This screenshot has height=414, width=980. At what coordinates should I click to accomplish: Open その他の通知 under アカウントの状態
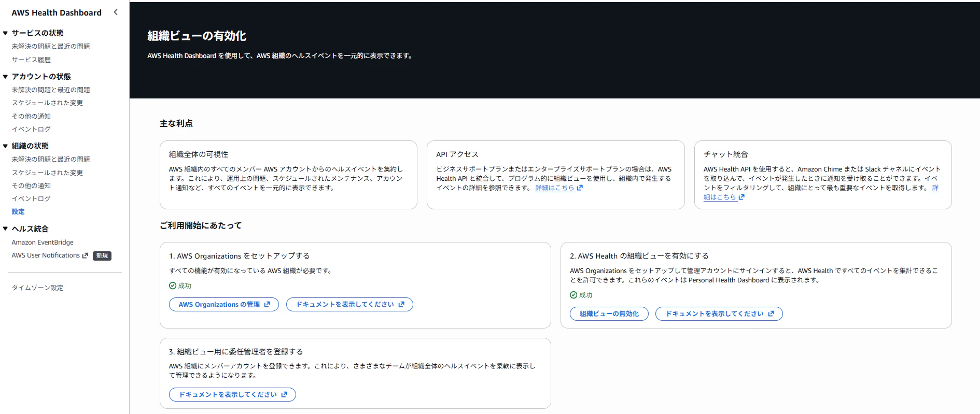pyautogui.click(x=31, y=116)
